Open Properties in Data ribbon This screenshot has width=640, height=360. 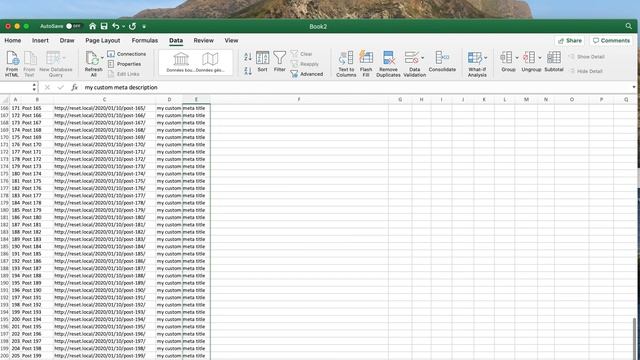(125, 64)
